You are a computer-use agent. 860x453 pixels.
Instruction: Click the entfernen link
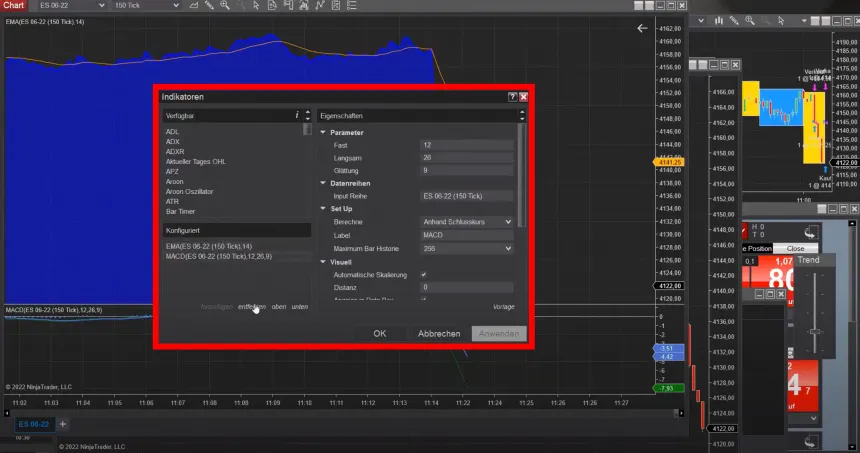[x=251, y=306]
